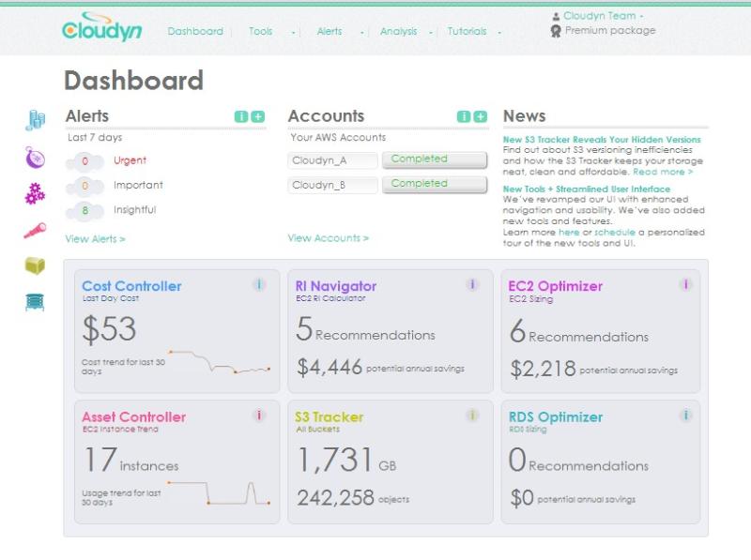Viewport: 751px width, 560px height.
Task: Open the Analysis navigation item
Action: [x=398, y=31]
